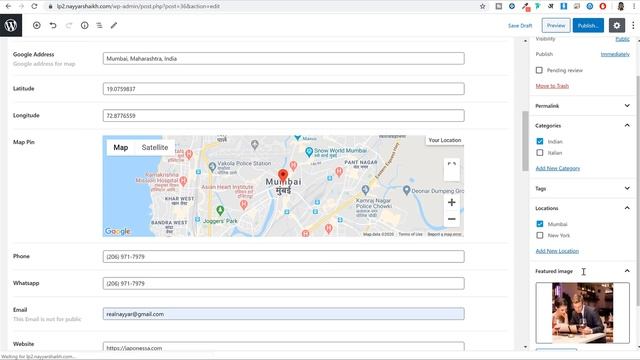Open the content info icon

point(84,25)
